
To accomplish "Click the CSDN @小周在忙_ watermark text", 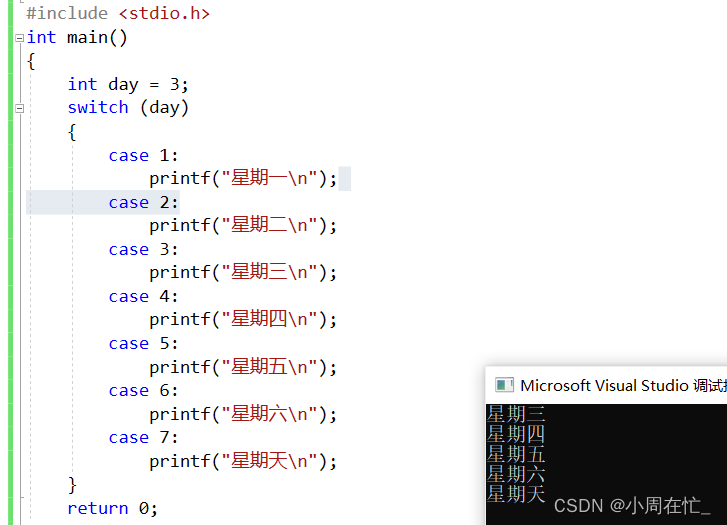I will point(631,506).
